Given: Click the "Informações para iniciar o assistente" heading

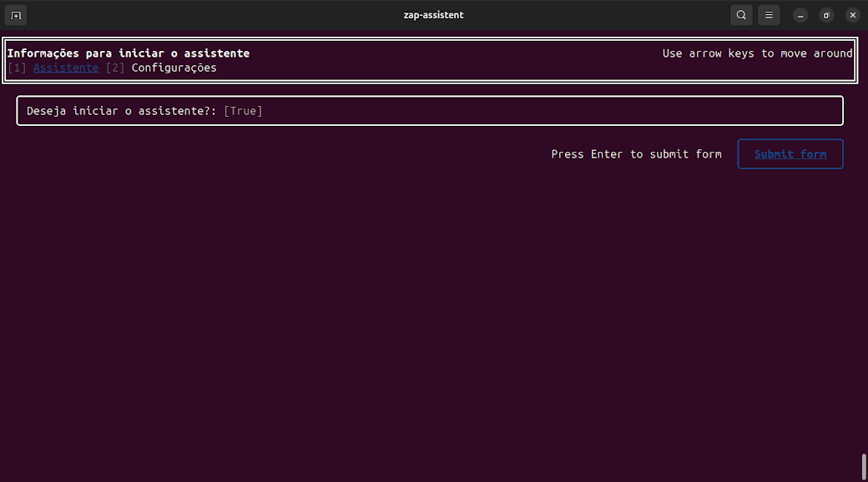Looking at the screenshot, I should (x=129, y=53).
